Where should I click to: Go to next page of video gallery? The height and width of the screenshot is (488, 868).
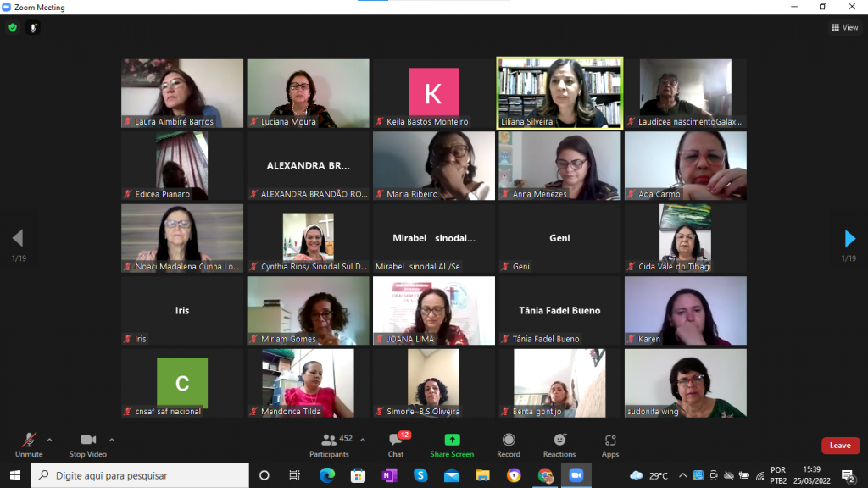(850, 238)
